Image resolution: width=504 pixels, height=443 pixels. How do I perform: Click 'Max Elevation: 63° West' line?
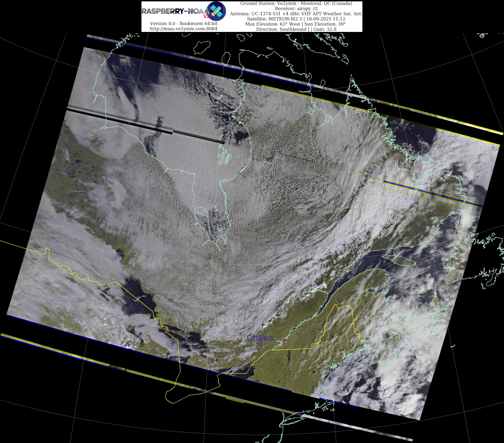pos(296,24)
